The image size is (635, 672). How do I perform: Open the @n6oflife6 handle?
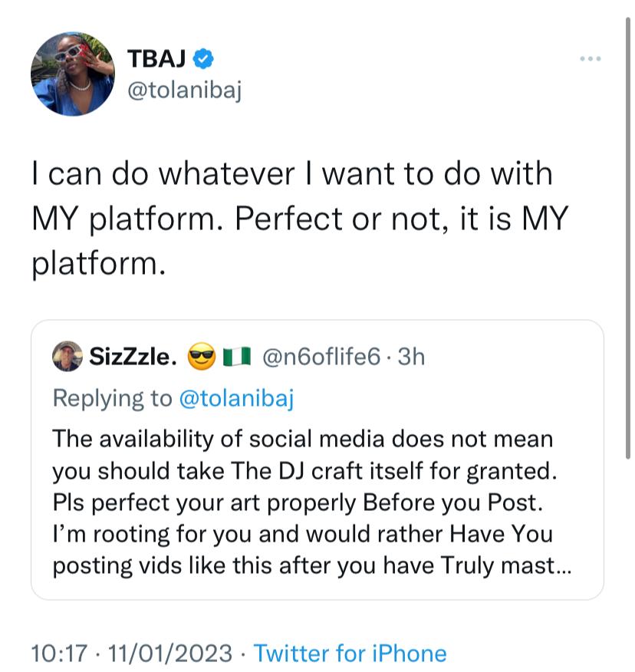[x=321, y=357]
